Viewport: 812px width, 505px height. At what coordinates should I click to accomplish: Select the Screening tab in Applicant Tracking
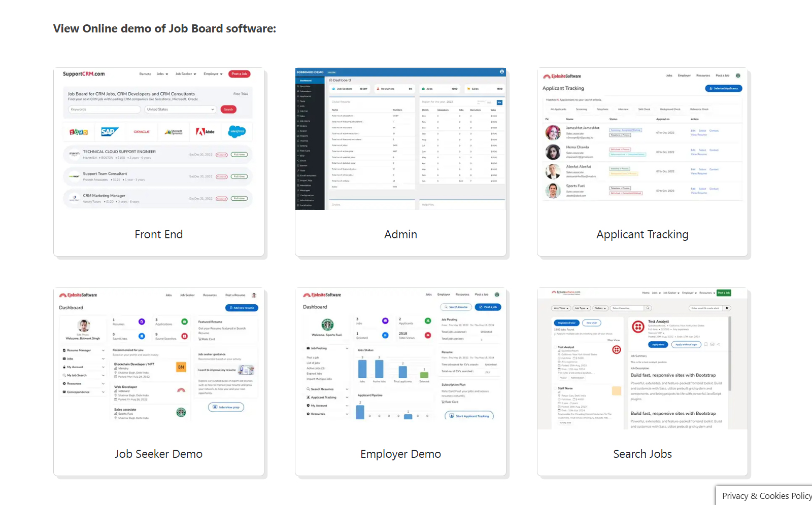tap(581, 109)
